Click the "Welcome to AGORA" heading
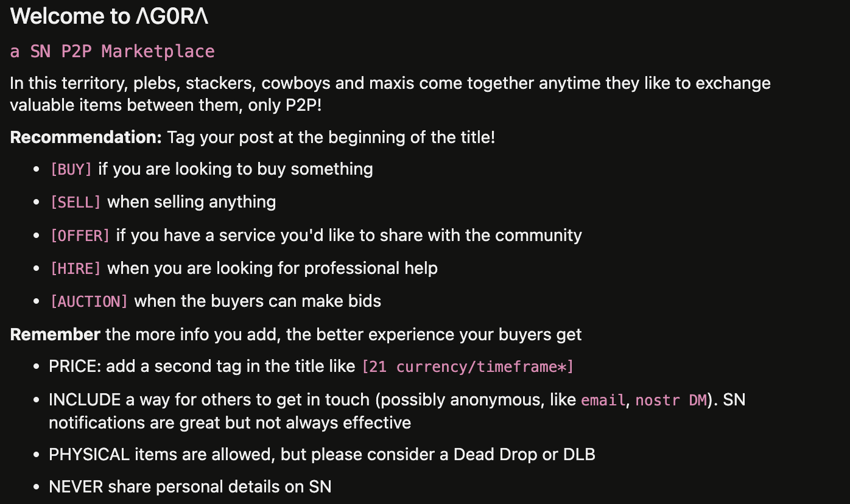 (110, 16)
